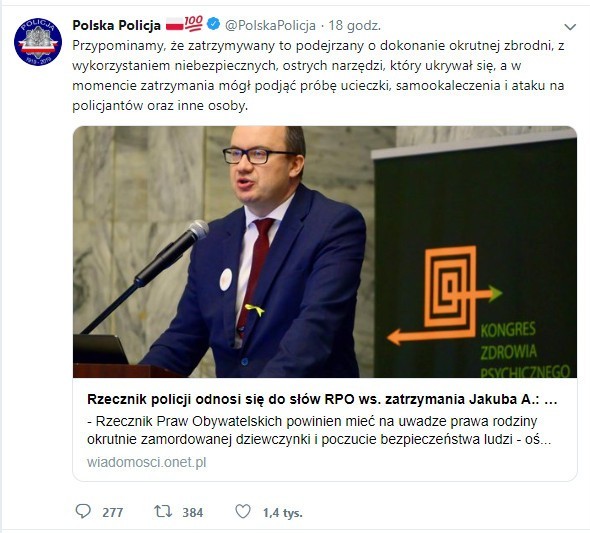Open the article headline Rzecznik policji odnosi się
Screen dimensions: 590x533
click(322, 399)
